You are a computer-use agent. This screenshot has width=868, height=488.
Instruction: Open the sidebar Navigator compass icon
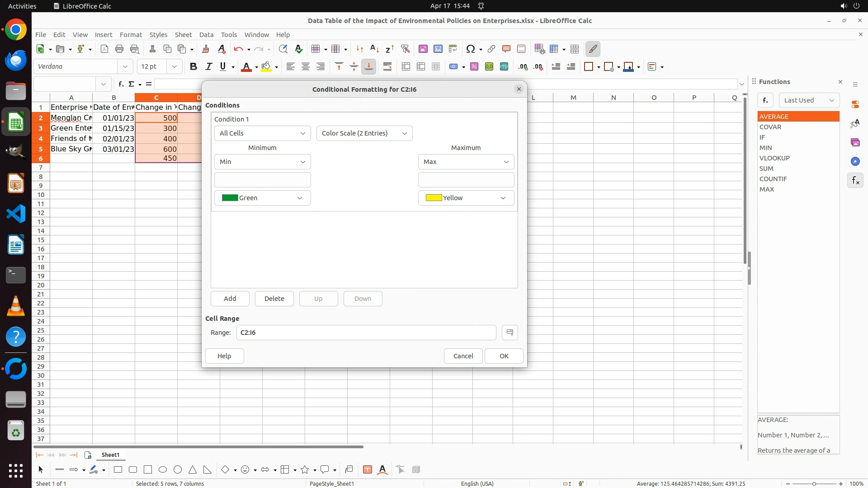coord(855,162)
